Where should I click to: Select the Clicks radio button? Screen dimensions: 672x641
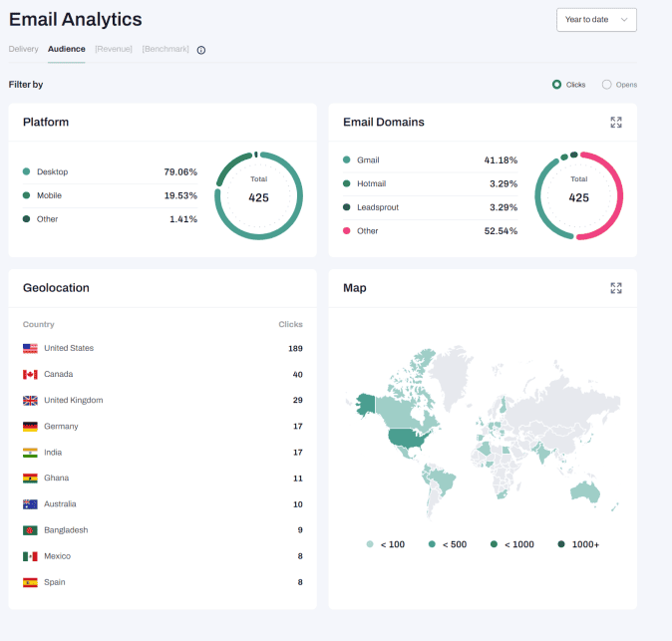[556, 85]
